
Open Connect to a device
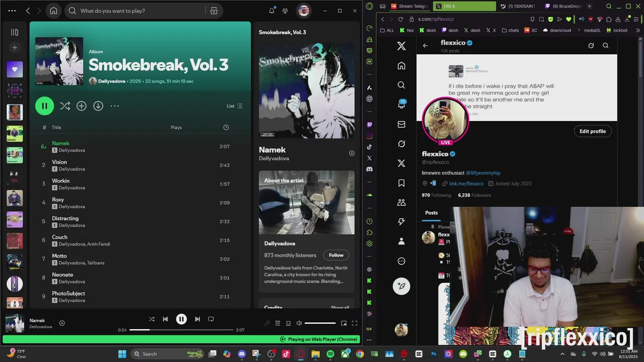288,323
